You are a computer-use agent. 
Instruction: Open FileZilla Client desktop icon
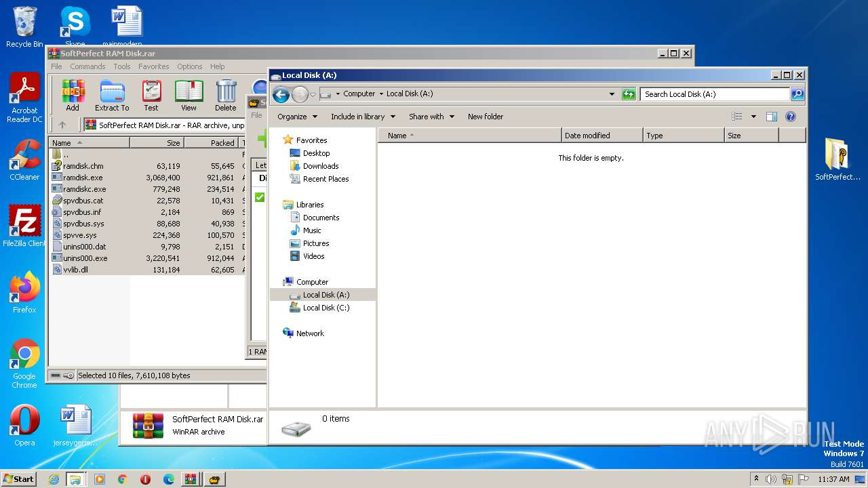24,226
